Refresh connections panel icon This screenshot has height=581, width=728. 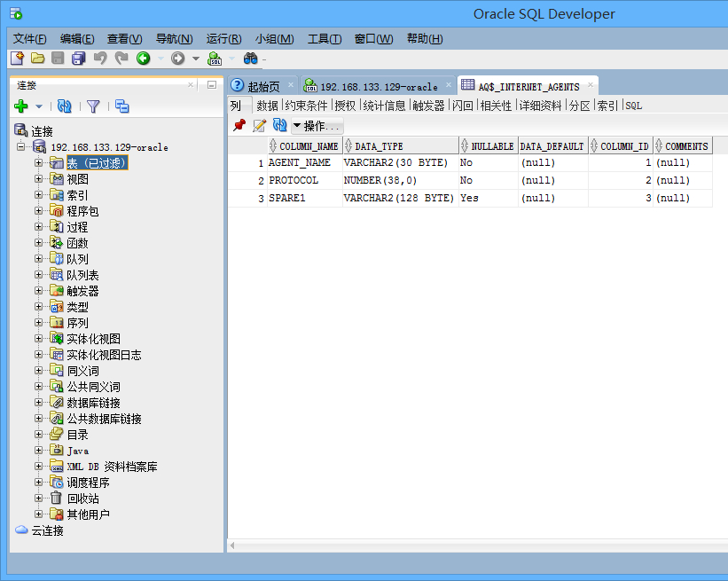click(64, 106)
